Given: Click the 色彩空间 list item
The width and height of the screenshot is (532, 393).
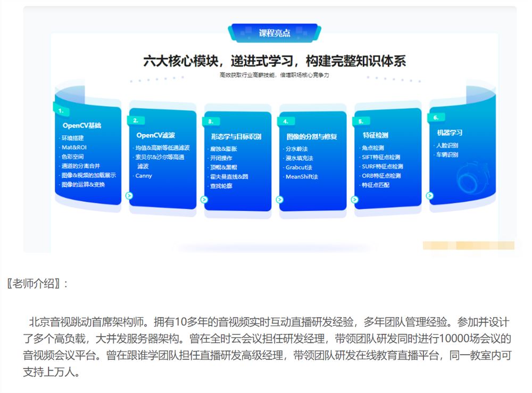Looking at the screenshot, I should [x=72, y=157].
